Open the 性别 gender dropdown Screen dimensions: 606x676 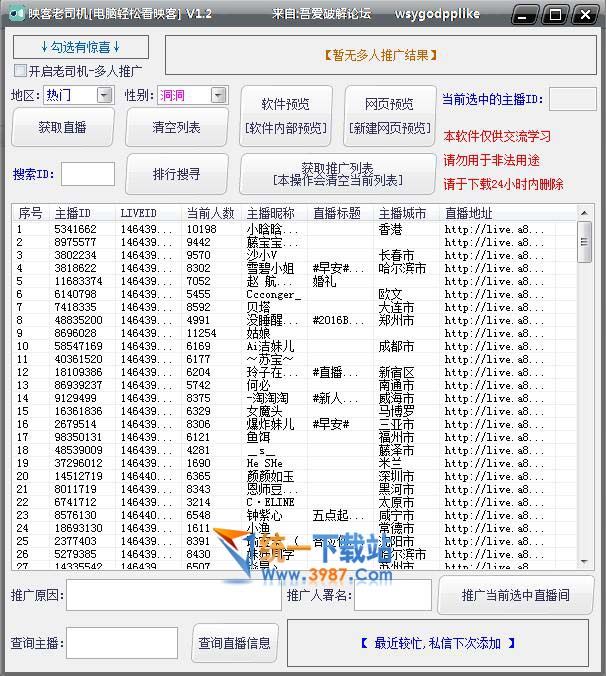pos(218,95)
